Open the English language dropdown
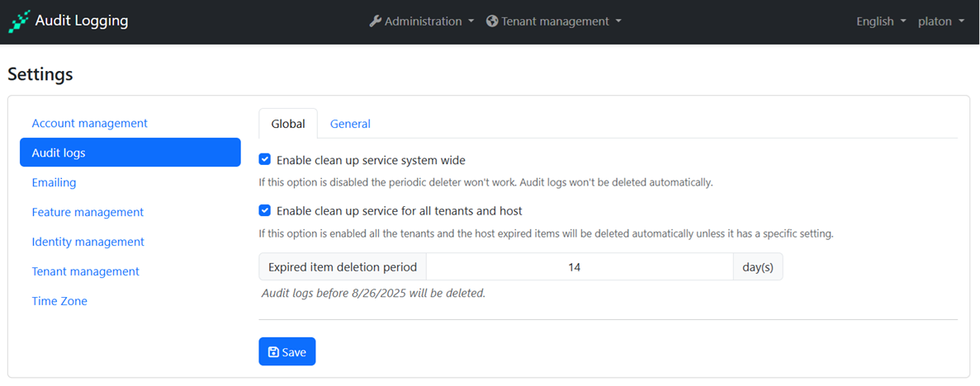980x386 pixels. [880, 21]
